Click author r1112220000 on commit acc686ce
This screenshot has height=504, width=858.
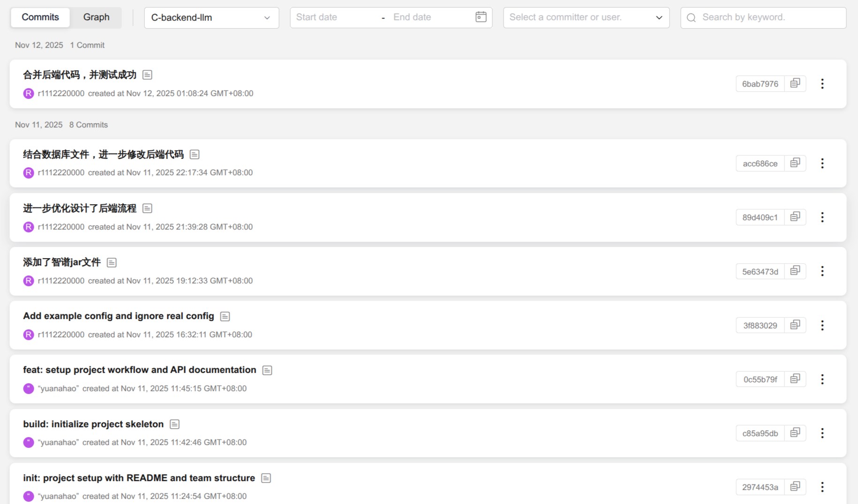click(61, 173)
